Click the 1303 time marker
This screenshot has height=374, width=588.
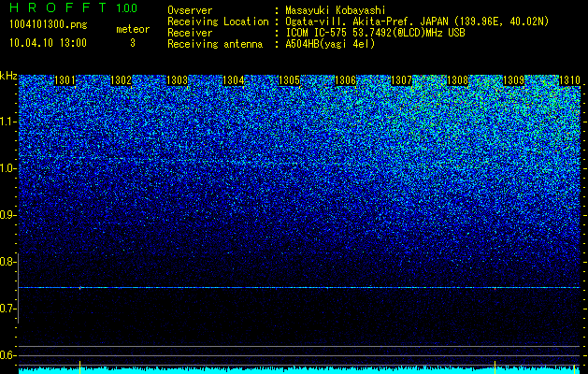pos(177,80)
